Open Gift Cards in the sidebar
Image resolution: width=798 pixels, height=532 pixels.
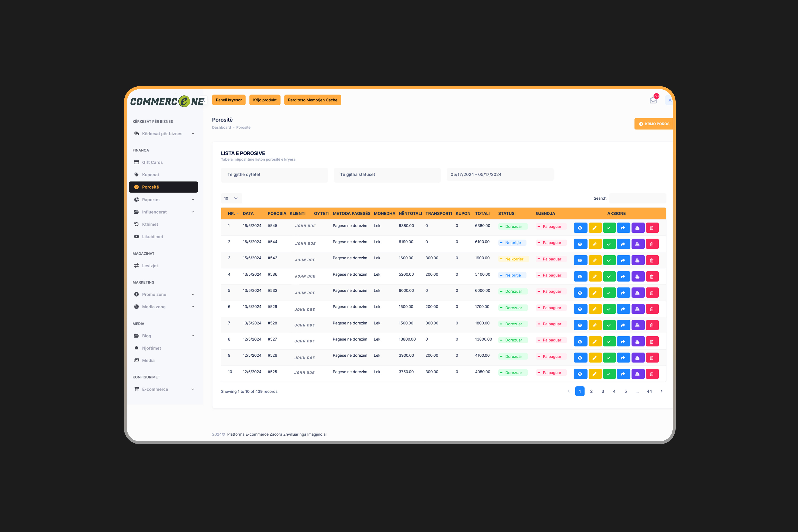[152, 162]
